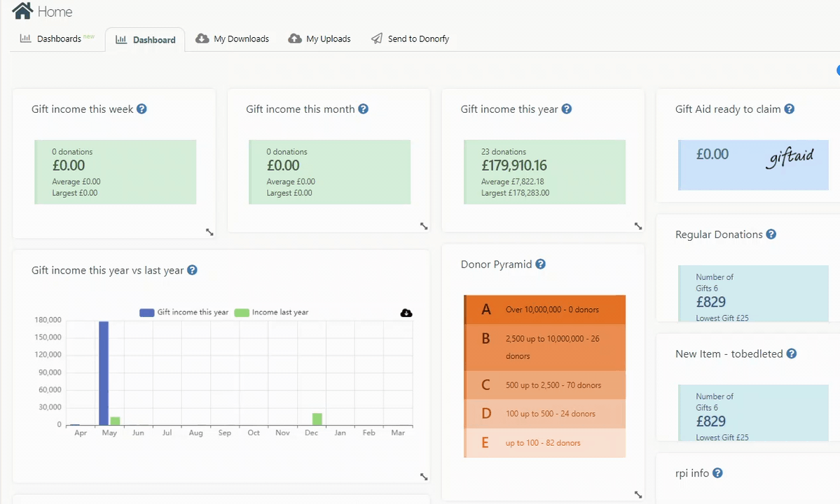Click help icon for New Item - tobedleted
The height and width of the screenshot is (504, 840).
tap(791, 353)
